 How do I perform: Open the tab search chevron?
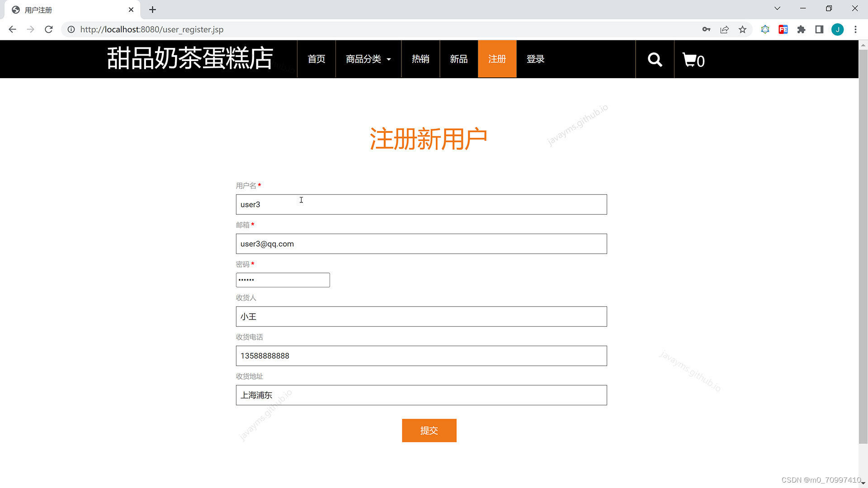[x=777, y=9]
